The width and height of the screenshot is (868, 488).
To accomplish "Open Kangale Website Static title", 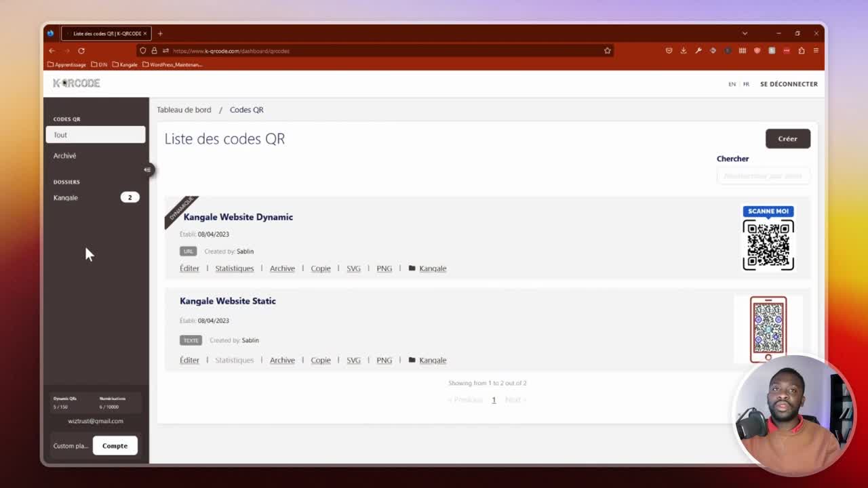I will pyautogui.click(x=228, y=301).
